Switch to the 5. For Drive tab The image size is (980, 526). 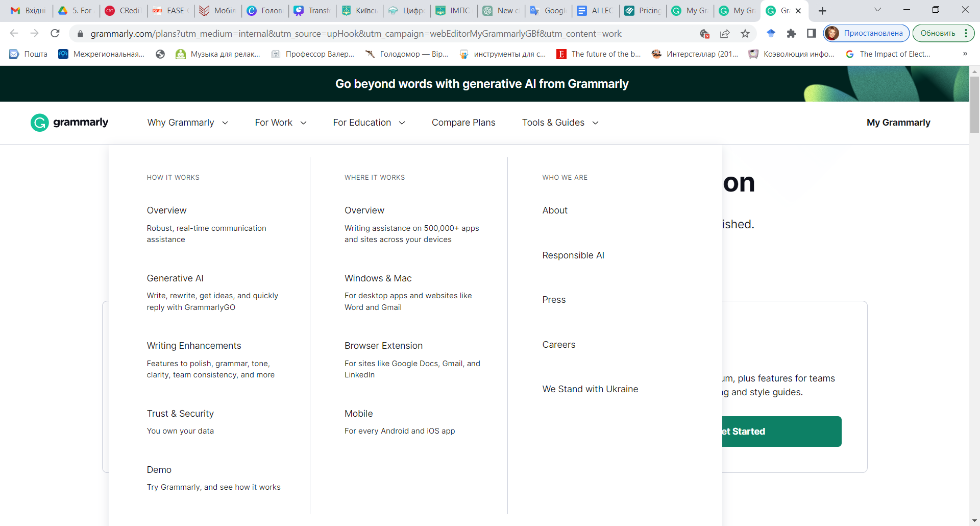point(76,11)
